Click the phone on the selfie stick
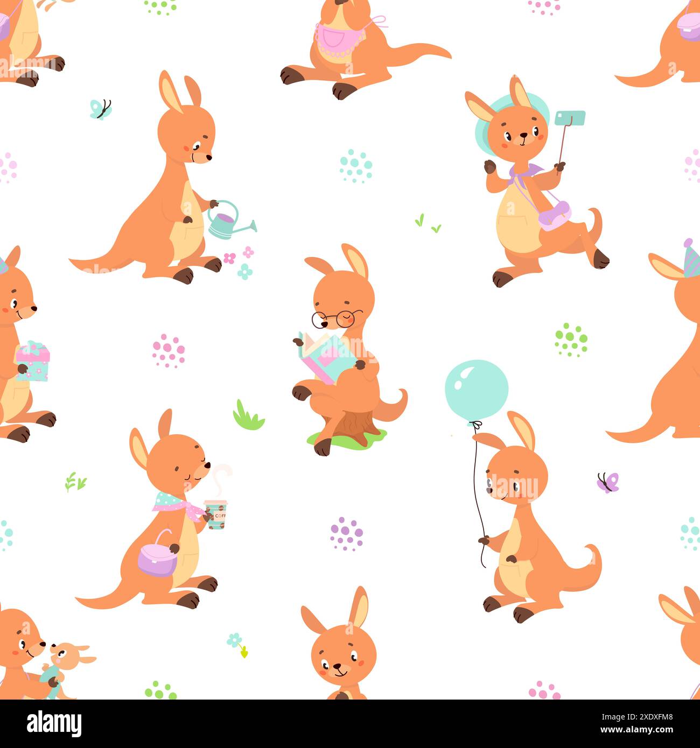This screenshot has height=748, width=700. click(570, 117)
